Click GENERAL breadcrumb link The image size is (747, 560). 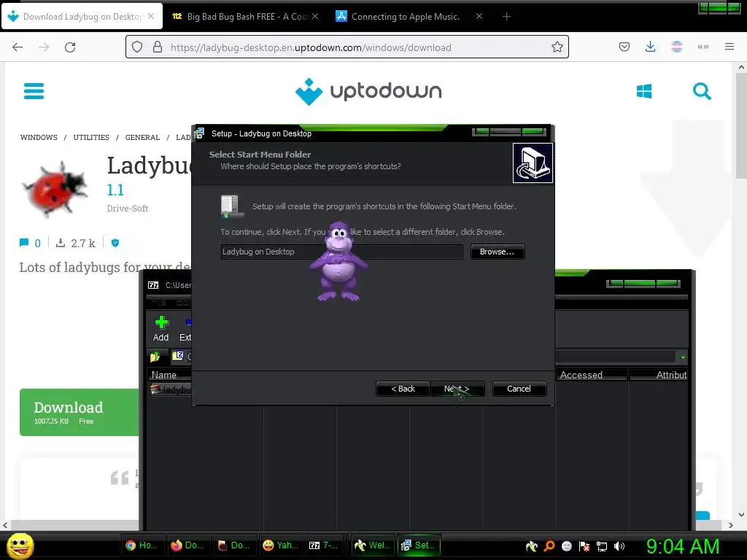[142, 137]
